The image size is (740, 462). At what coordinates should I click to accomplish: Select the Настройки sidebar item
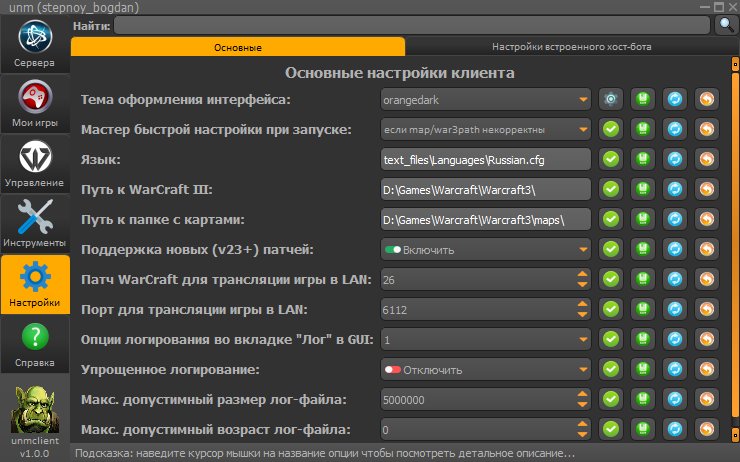click(x=35, y=284)
